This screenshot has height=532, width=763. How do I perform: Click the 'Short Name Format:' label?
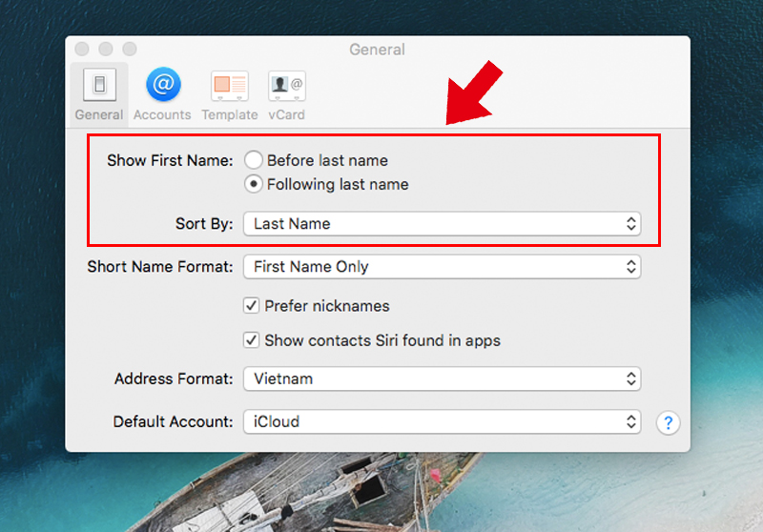coord(160,267)
